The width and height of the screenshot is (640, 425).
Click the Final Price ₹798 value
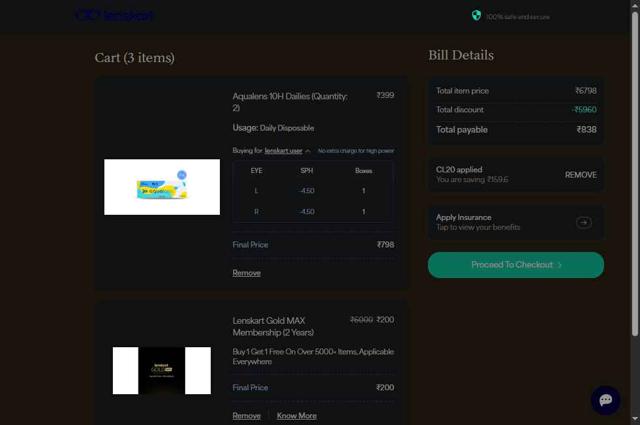[x=385, y=245]
